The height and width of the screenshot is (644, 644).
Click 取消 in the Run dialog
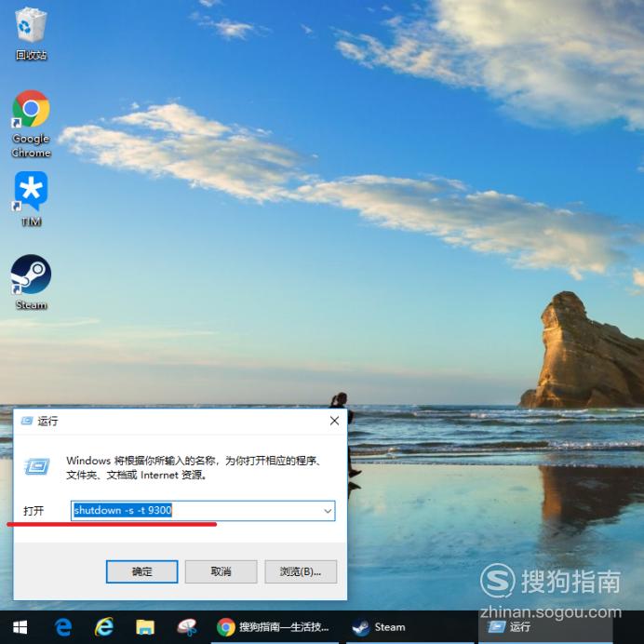click(x=221, y=571)
